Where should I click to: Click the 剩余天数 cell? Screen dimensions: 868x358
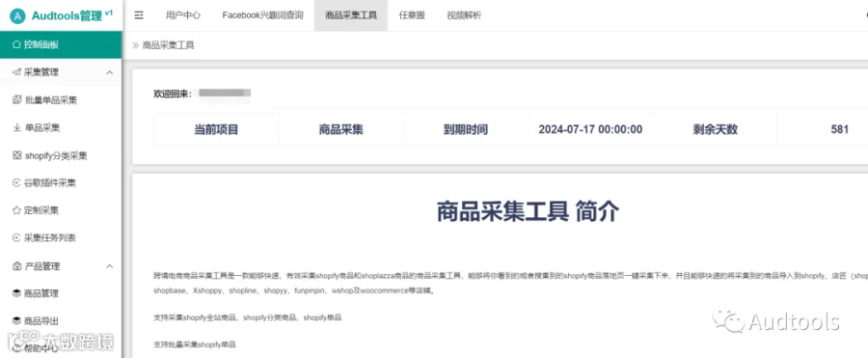coord(716,130)
